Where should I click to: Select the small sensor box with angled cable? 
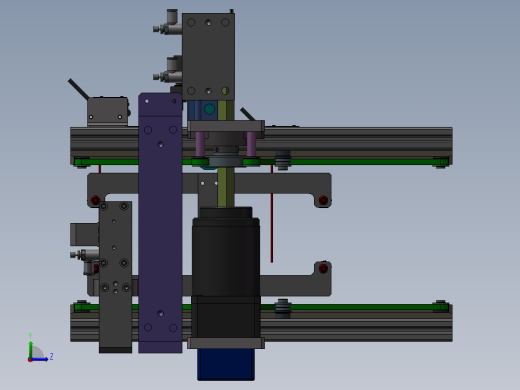107,112
